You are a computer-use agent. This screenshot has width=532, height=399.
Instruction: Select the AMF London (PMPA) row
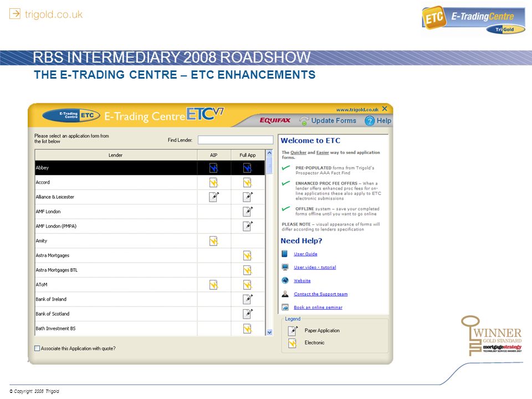pyautogui.click(x=150, y=226)
